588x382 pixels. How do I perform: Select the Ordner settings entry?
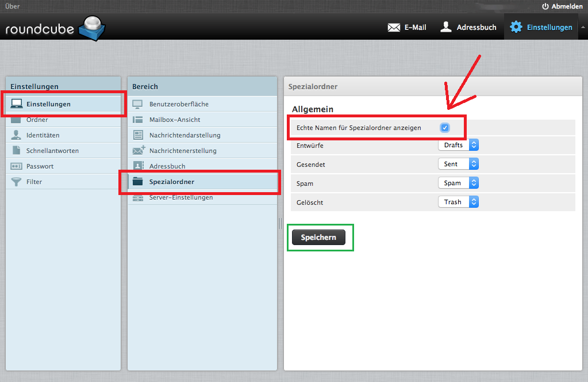pyautogui.click(x=63, y=120)
